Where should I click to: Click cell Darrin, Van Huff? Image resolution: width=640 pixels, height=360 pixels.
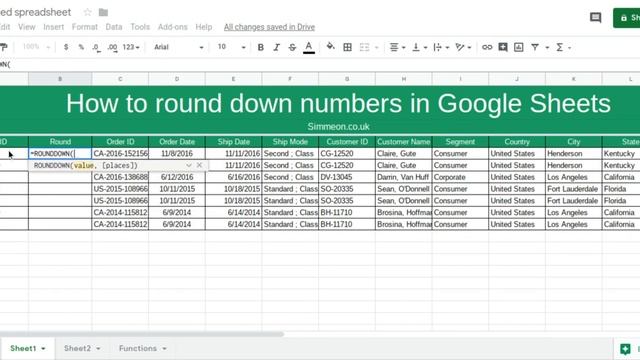(x=404, y=177)
